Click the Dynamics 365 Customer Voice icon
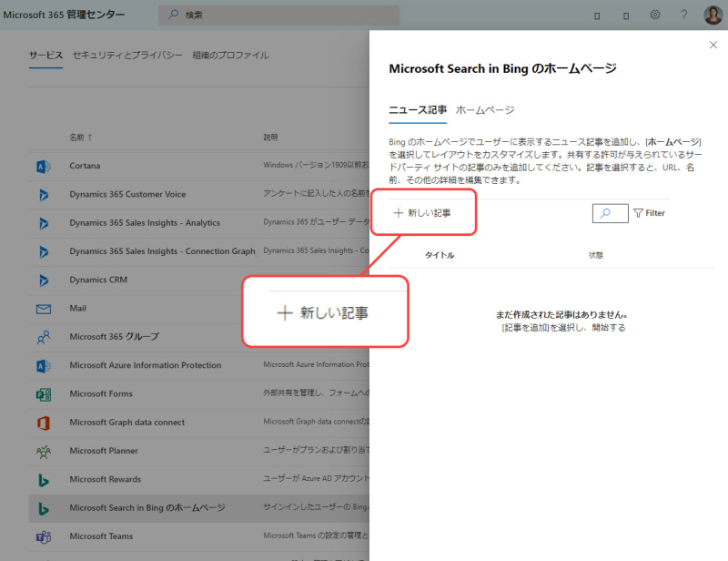This screenshot has width=728, height=561. (x=44, y=195)
